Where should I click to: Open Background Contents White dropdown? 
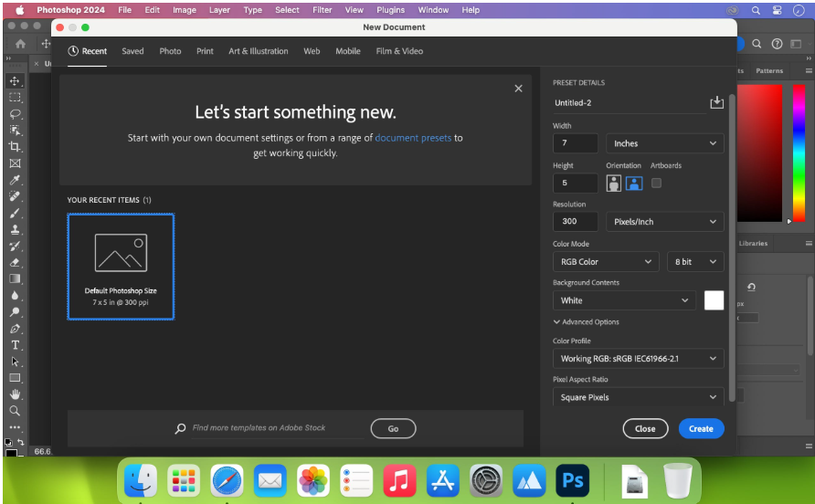coord(624,300)
